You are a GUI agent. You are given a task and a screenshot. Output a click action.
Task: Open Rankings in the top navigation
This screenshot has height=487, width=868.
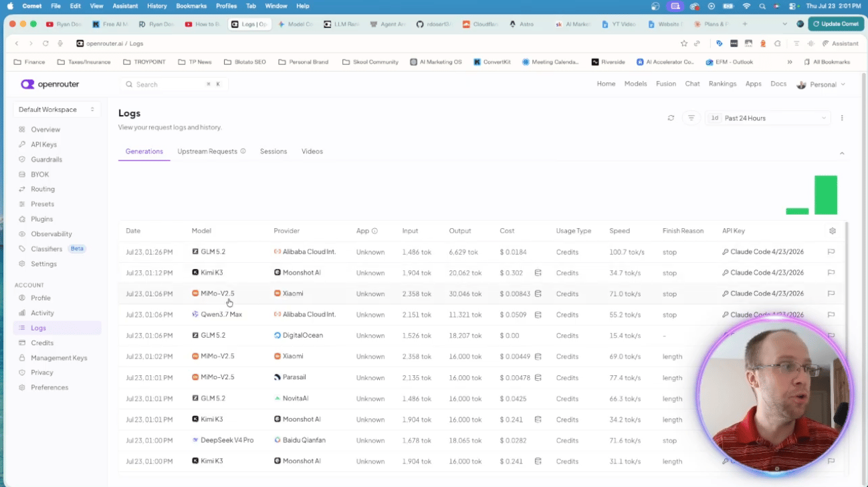[723, 84]
